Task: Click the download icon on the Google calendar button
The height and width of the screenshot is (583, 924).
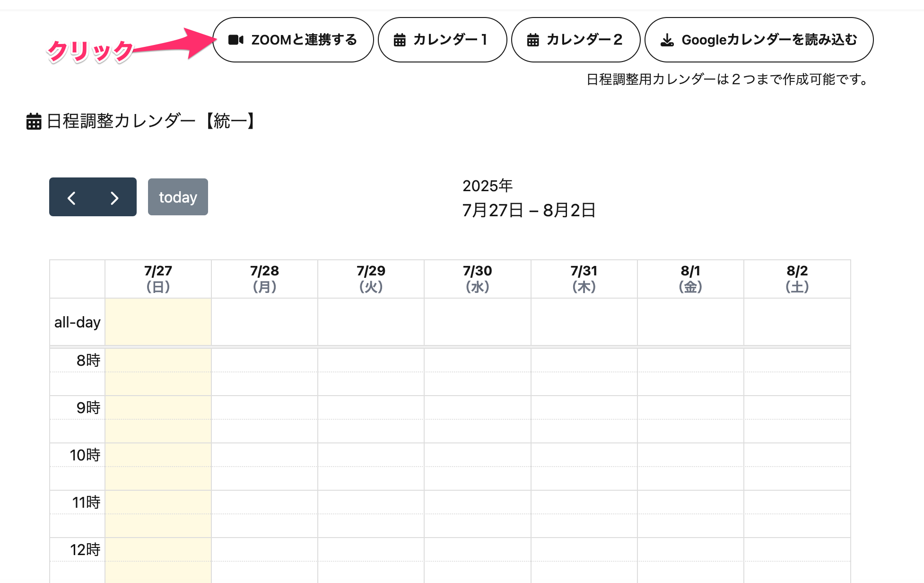Action: click(x=667, y=40)
